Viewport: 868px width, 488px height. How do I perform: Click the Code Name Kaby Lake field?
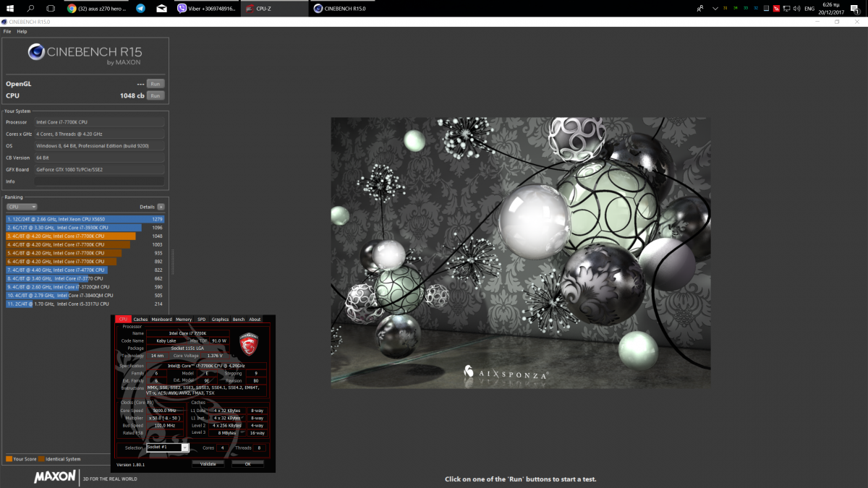[x=167, y=341]
